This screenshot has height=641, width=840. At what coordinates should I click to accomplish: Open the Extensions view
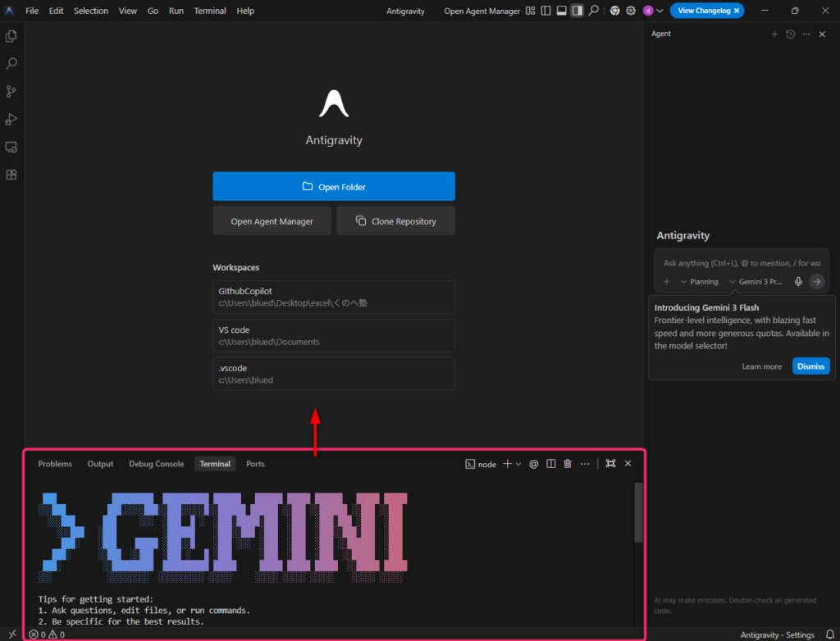pyautogui.click(x=11, y=175)
